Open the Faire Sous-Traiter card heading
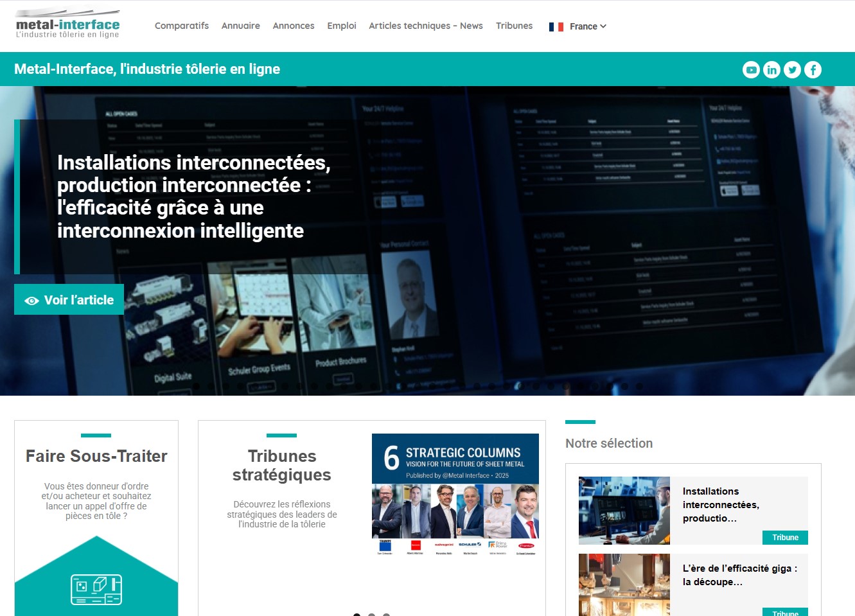 (96, 456)
